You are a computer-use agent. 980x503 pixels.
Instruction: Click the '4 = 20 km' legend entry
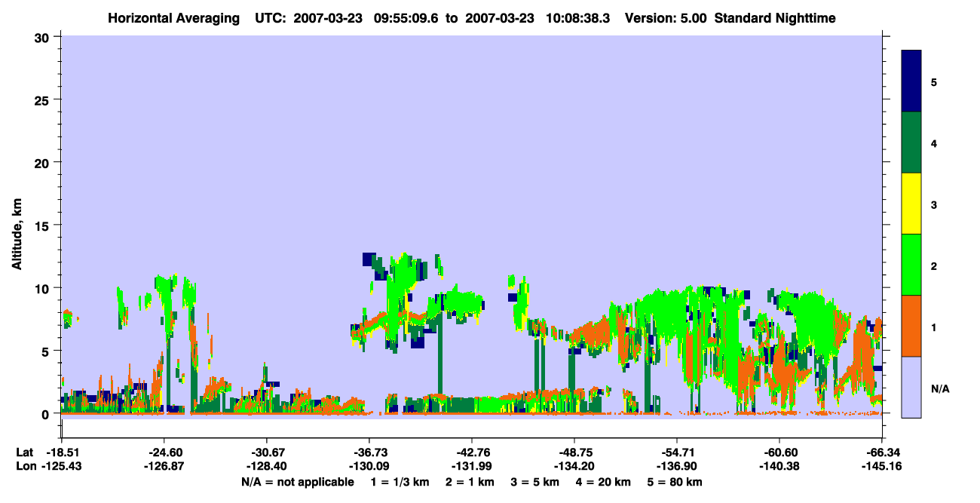[x=604, y=482]
